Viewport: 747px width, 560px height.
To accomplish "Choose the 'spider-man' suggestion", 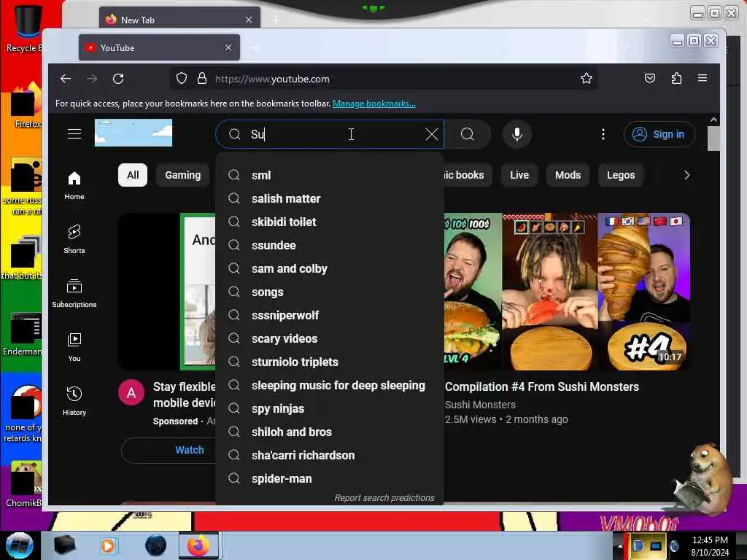I will pyautogui.click(x=330, y=478).
